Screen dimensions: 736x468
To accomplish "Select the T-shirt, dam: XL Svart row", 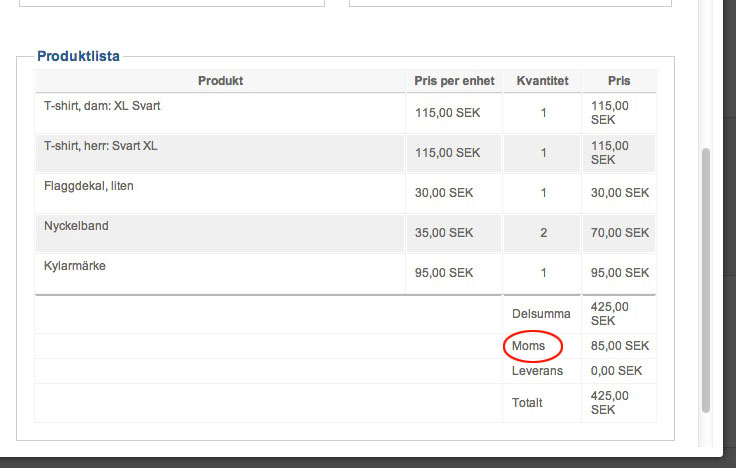I will click(100, 106).
